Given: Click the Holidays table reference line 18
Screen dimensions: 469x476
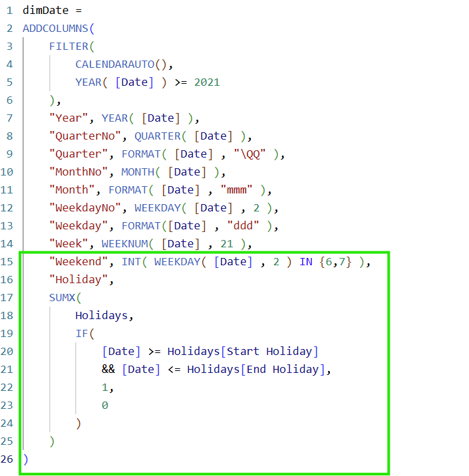Looking at the screenshot, I should tap(102, 316).
